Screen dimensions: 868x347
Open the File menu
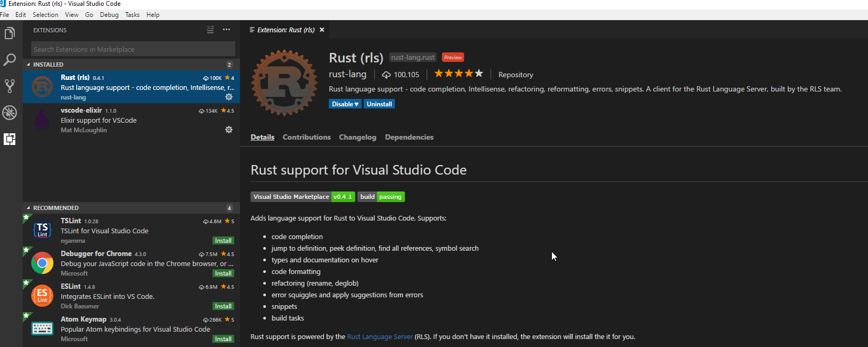pos(4,15)
